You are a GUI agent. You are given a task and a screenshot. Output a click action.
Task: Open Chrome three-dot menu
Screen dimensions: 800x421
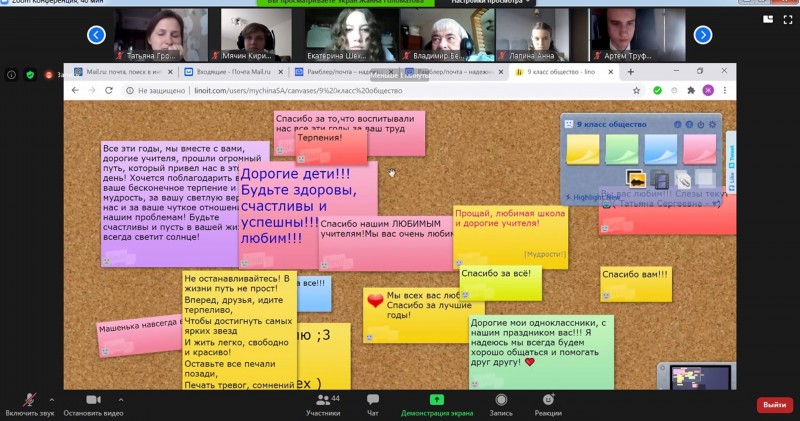[725, 90]
